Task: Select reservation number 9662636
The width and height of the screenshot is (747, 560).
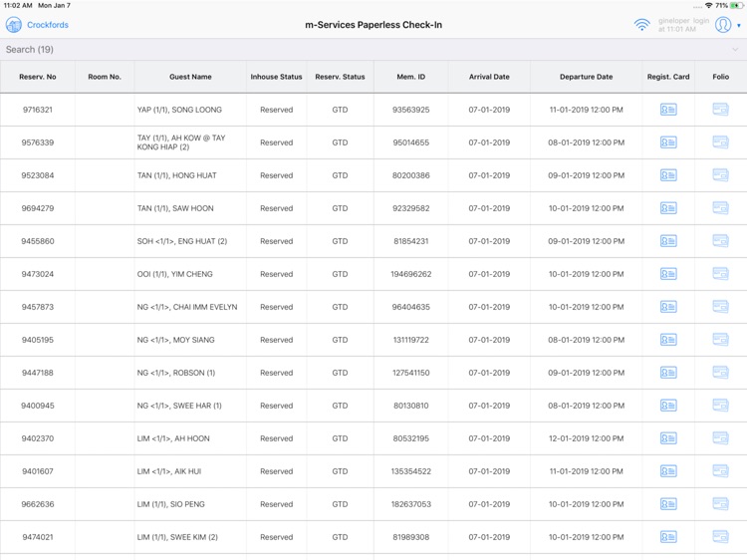Action: pos(38,504)
